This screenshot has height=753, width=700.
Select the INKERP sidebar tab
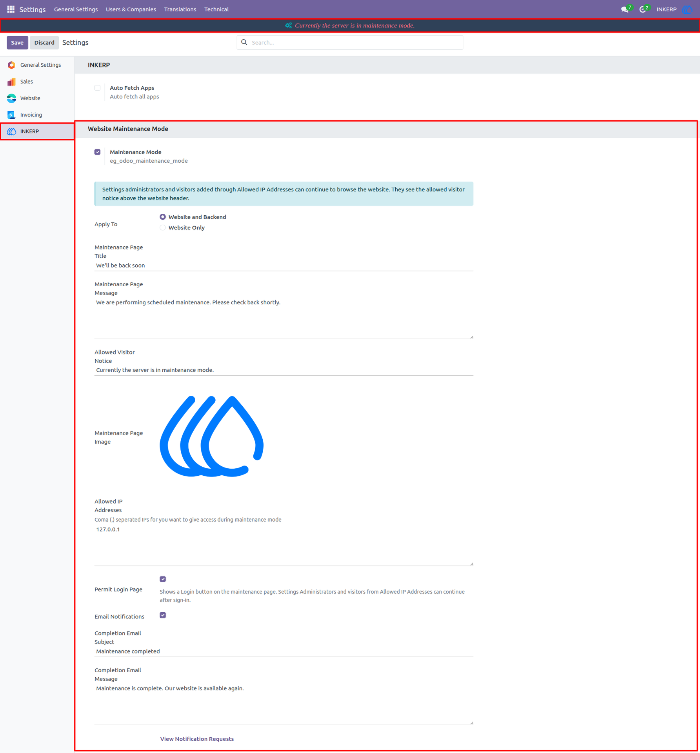pyautogui.click(x=37, y=131)
